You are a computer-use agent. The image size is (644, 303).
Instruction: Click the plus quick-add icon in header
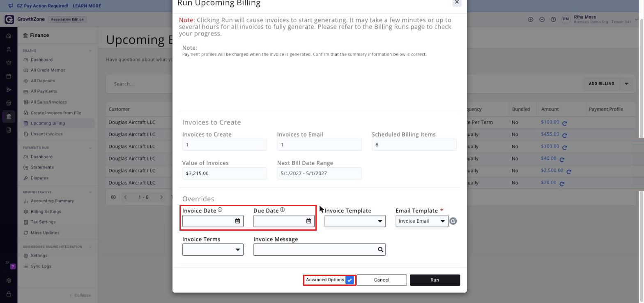(531, 19)
